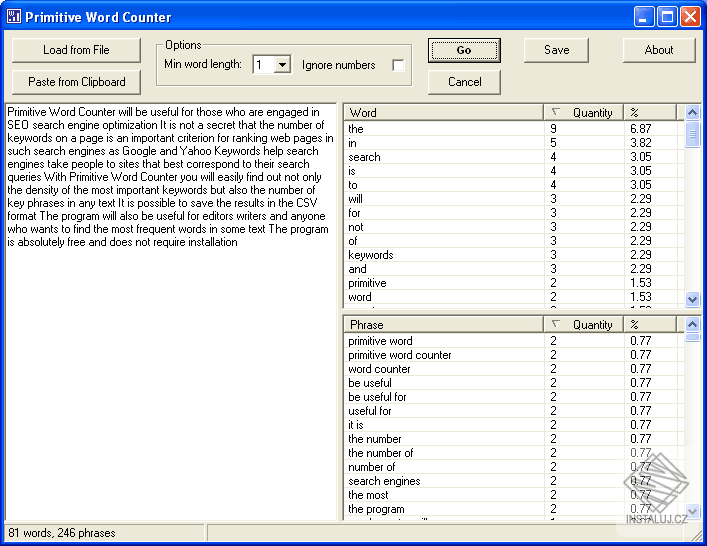Sort word list by Quantity column
Image resolution: width=707 pixels, height=546 pixels.
tap(583, 113)
